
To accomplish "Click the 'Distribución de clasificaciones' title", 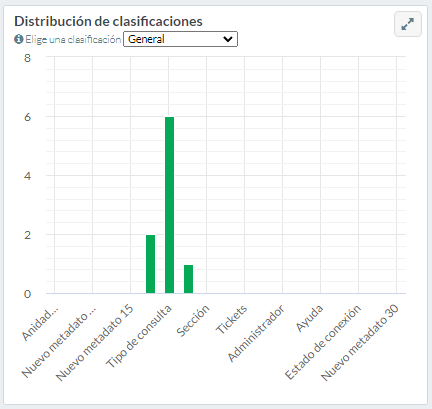I will pyautogui.click(x=108, y=21).
